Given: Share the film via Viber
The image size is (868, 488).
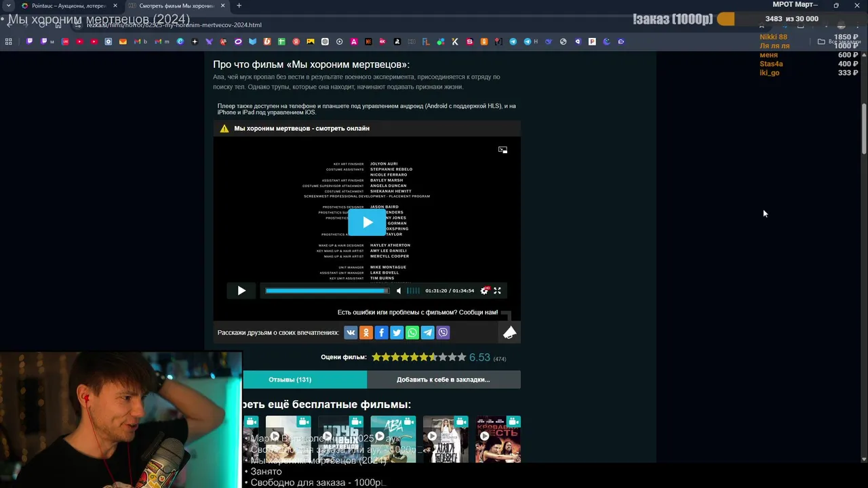Looking at the screenshot, I should point(443,332).
